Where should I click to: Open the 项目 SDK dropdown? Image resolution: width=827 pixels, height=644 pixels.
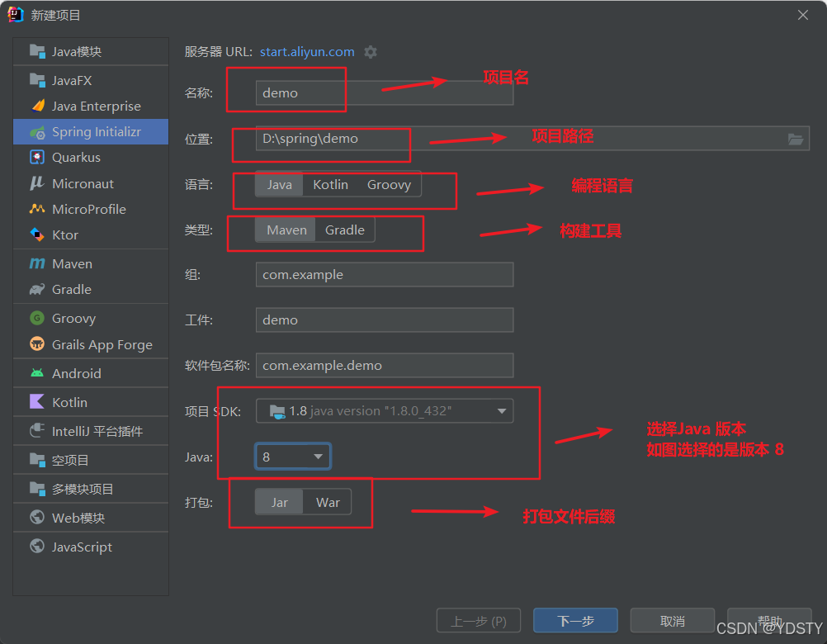pyautogui.click(x=385, y=410)
